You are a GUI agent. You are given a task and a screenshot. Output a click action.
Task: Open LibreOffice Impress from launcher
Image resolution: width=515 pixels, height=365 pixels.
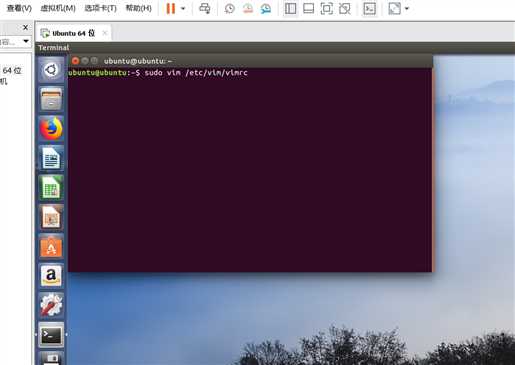tap(51, 217)
